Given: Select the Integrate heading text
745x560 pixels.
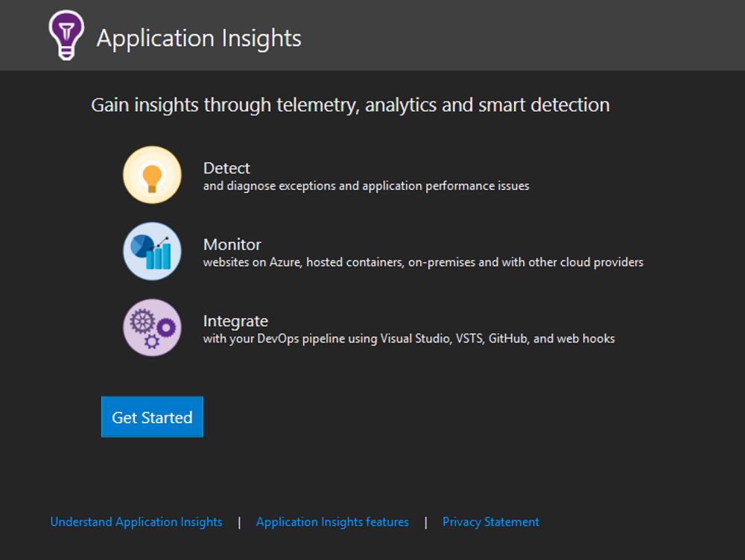Looking at the screenshot, I should pos(235,322).
